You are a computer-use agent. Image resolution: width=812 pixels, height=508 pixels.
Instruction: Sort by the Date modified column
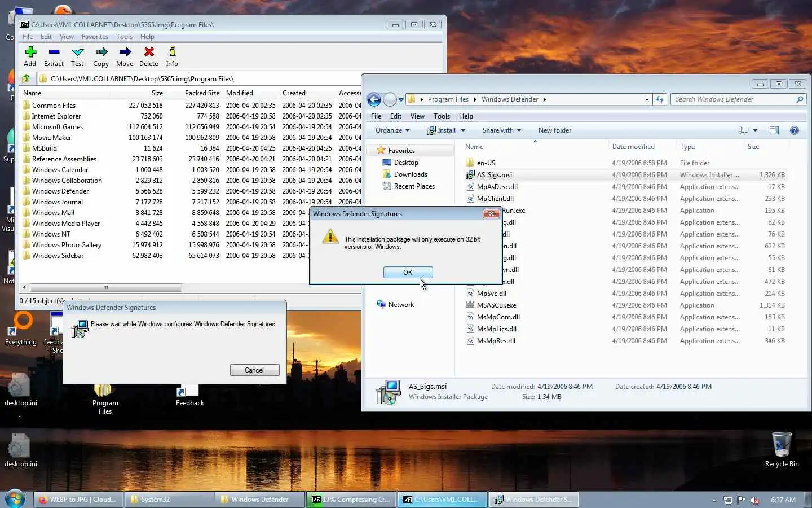[633, 147]
